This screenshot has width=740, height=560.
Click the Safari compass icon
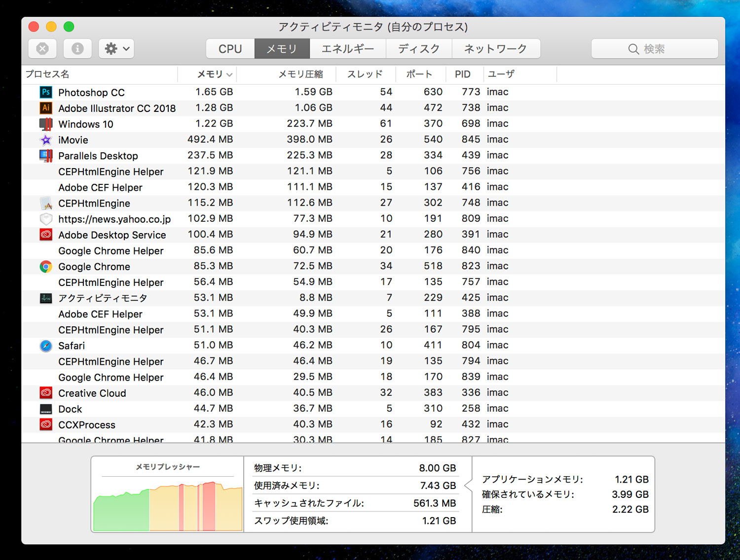46,346
